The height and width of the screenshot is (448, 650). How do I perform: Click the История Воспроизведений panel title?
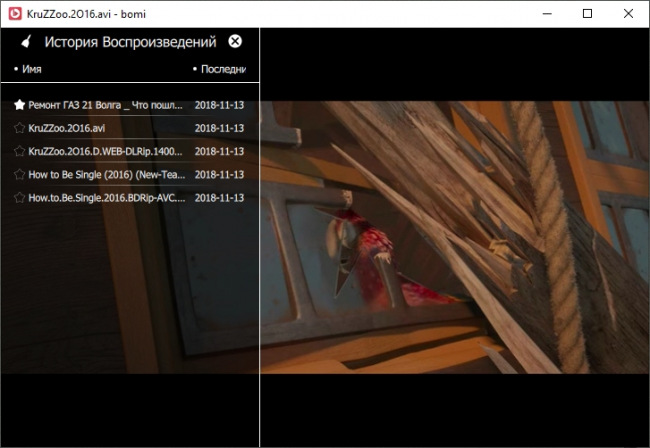click(131, 42)
